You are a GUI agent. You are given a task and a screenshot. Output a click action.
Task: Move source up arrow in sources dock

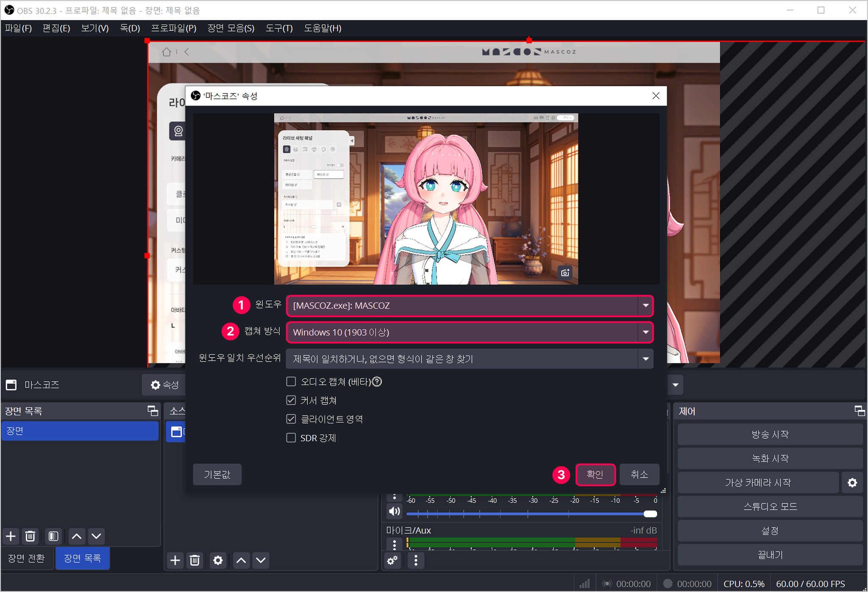pyautogui.click(x=241, y=561)
